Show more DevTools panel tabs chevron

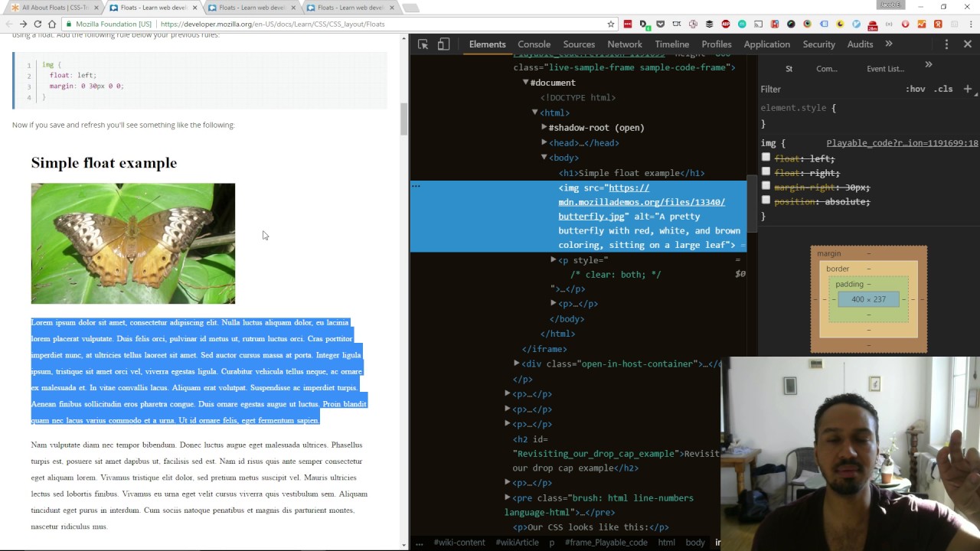coord(889,44)
